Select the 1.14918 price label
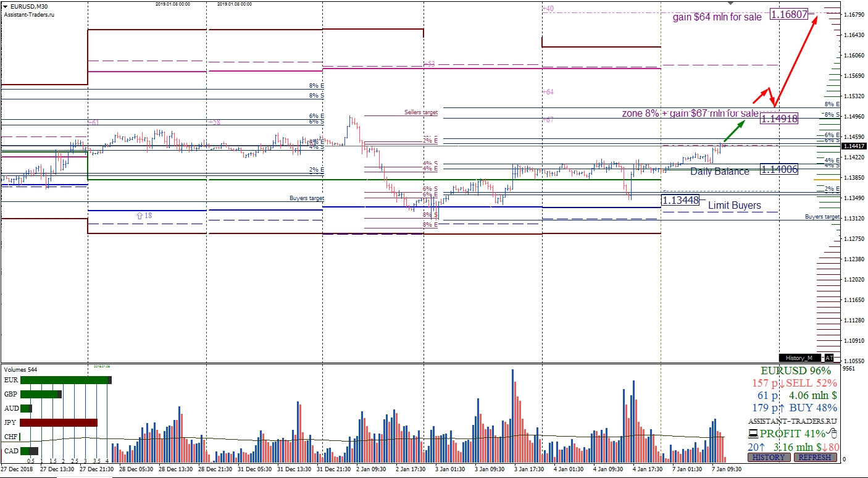This screenshot has width=868, height=478. (x=780, y=119)
